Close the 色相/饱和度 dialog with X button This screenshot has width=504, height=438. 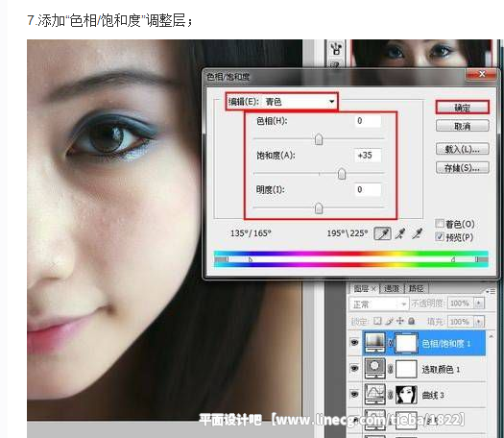(x=482, y=75)
